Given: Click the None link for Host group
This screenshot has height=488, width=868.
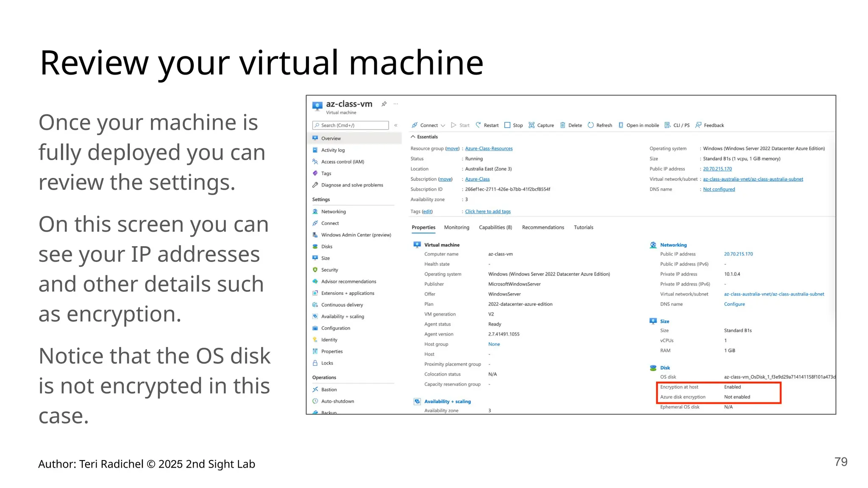Looking at the screenshot, I should pyautogui.click(x=494, y=344).
